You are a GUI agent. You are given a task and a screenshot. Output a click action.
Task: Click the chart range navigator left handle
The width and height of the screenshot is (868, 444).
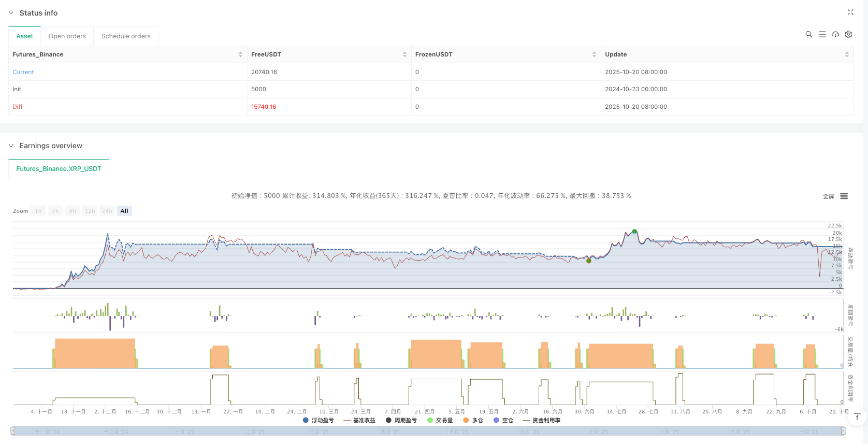pyautogui.click(x=13, y=431)
